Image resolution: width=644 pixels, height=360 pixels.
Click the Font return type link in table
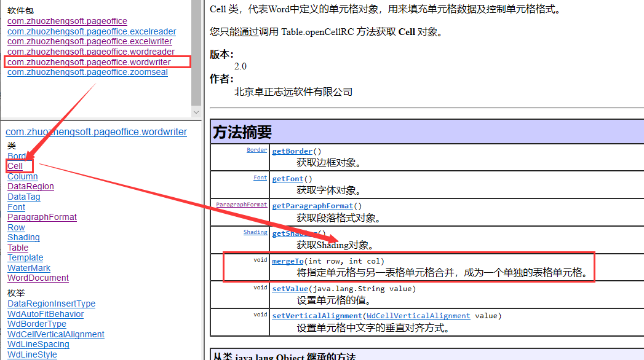[x=260, y=178]
